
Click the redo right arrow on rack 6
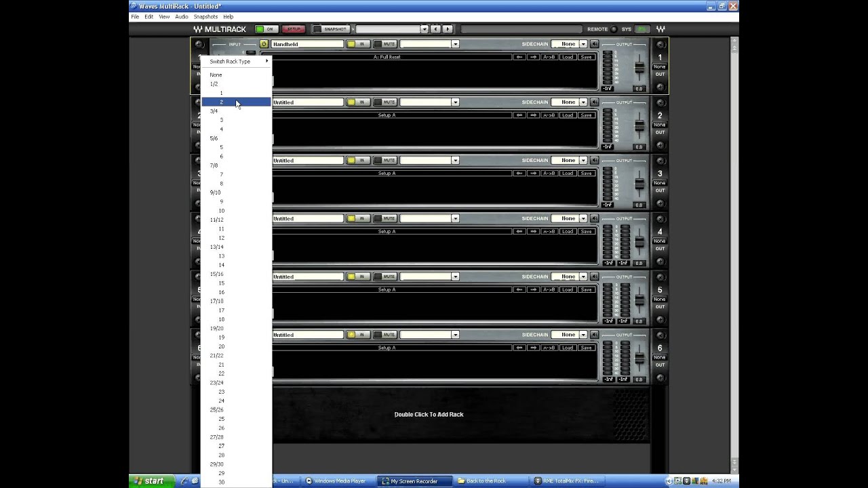coord(534,348)
